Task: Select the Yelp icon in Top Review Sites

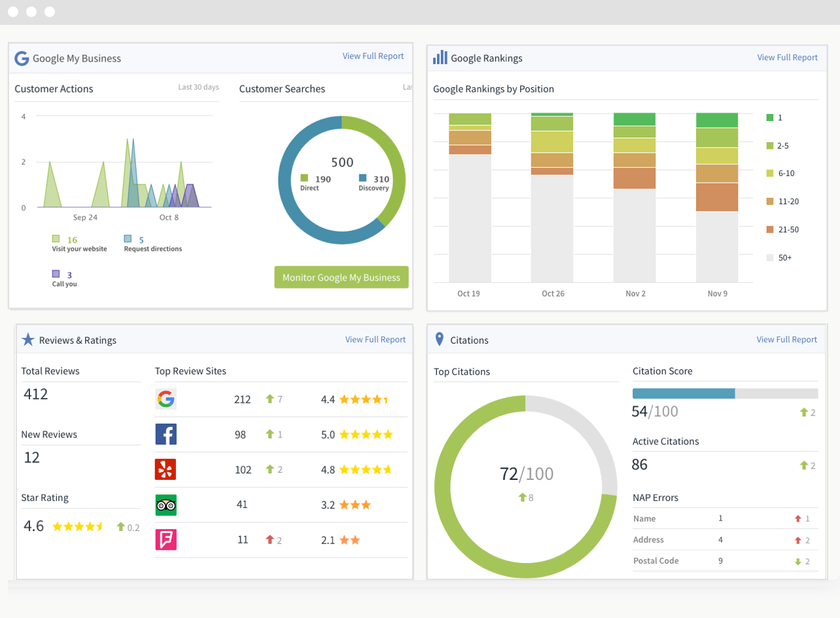Action: click(x=166, y=469)
